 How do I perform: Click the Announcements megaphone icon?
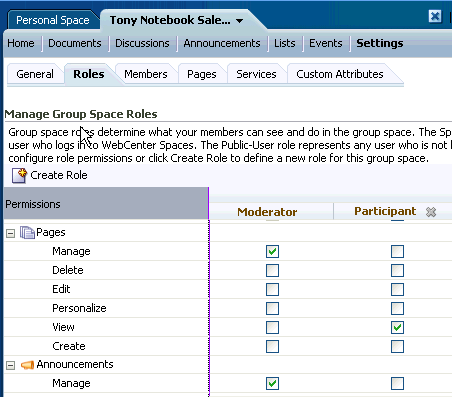tap(27, 365)
